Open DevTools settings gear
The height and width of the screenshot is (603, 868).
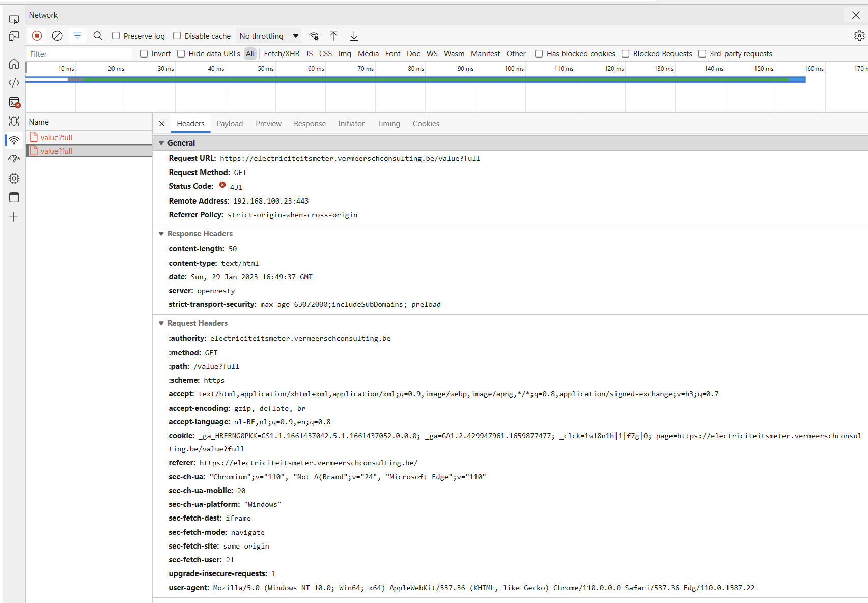(859, 35)
